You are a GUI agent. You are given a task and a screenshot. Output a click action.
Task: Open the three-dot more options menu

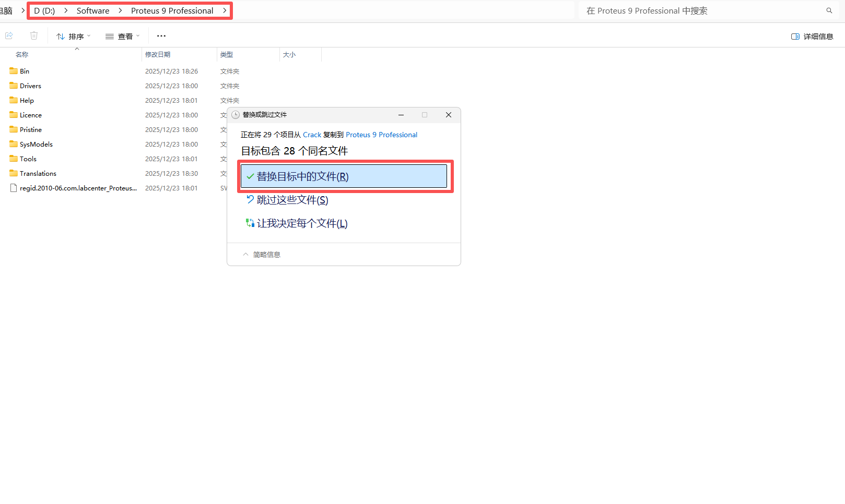coord(161,36)
